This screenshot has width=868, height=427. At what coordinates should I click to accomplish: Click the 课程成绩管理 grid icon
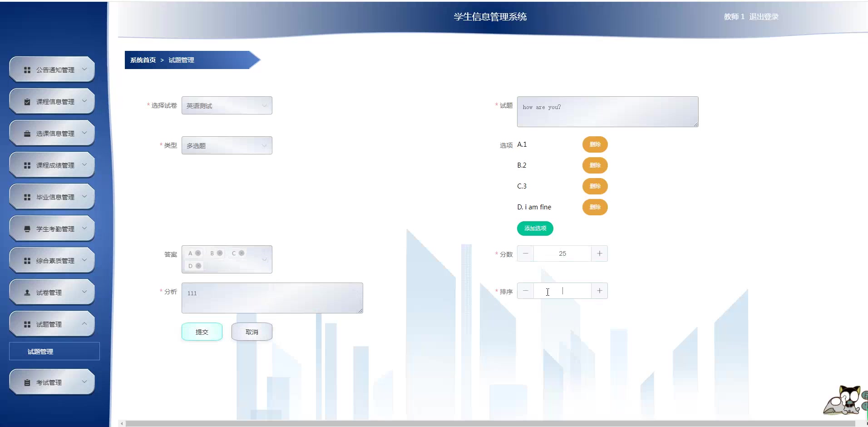(26, 164)
